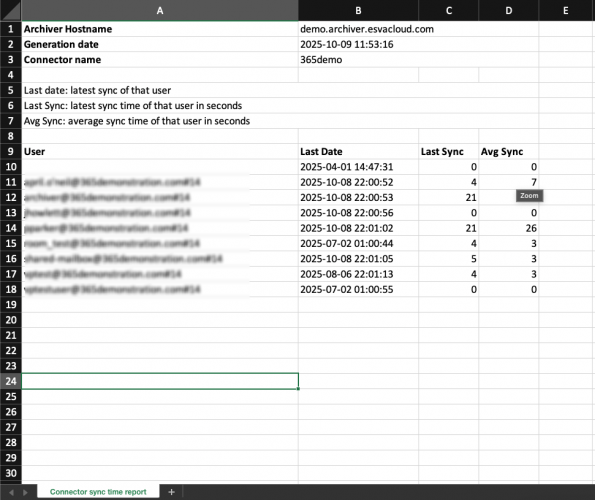Click the Zoom tooltip label
Viewport: 595px width, 500px height.
pos(529,196)
